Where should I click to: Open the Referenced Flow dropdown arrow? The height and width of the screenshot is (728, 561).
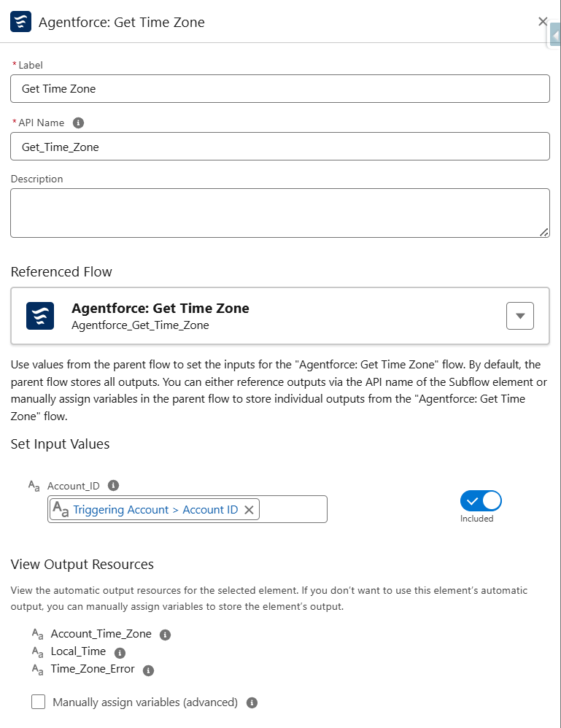coord(519,316)
